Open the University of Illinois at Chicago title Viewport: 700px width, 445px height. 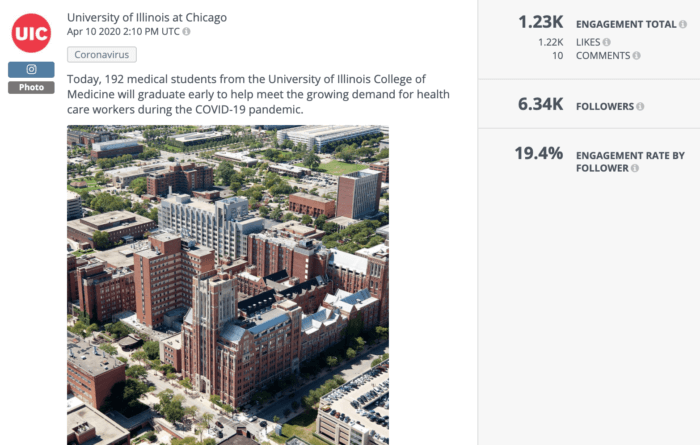[147, 17]
